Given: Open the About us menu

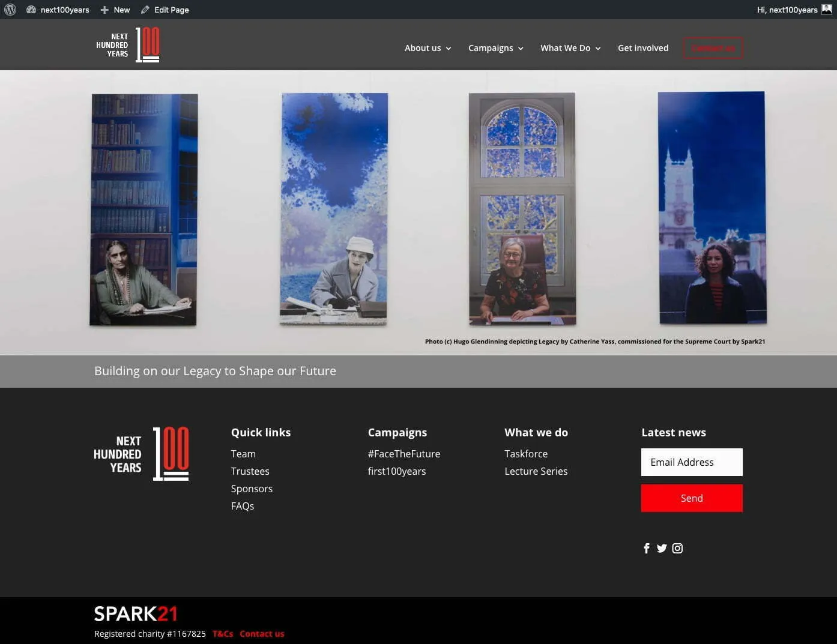Looking at the screenshot, I should pyautogui.click(x=423, y=48).
